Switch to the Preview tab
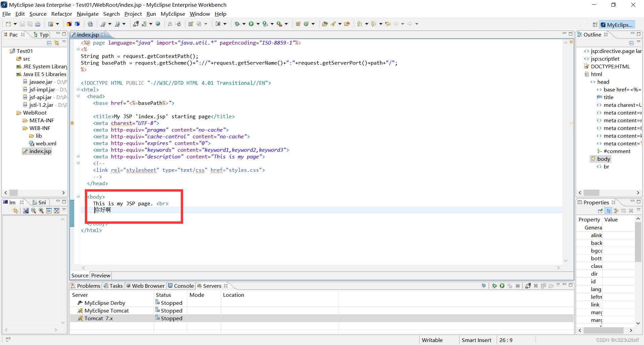Screen dimensions: 644x345 [101, 275]
